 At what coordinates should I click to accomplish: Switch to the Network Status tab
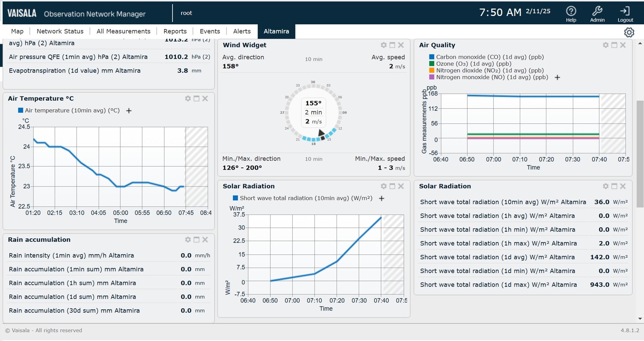coord(60,31)
